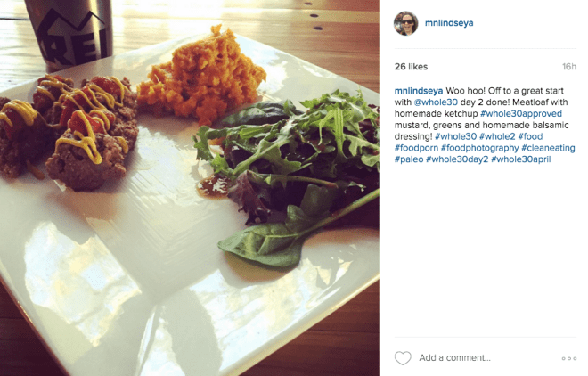Click the 16h post timestamp
Viewport: 588px width, 376px height.
coord(568,67)
